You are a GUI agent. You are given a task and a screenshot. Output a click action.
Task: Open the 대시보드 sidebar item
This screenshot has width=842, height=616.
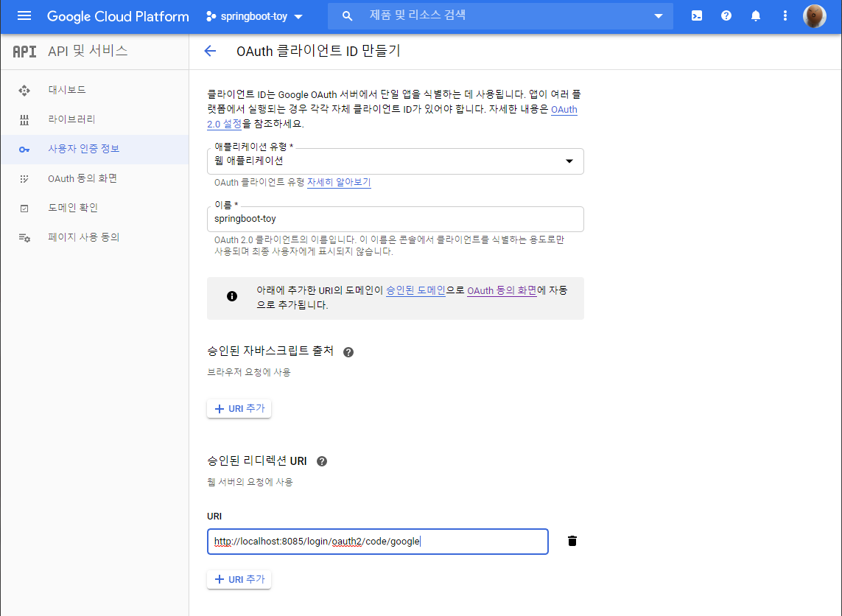coord(94,90)
